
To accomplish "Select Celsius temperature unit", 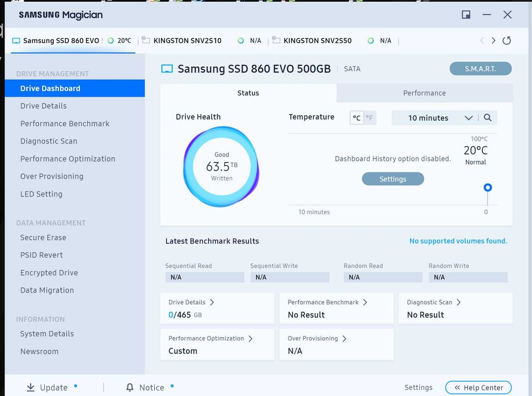I will (x=357, y=118).
